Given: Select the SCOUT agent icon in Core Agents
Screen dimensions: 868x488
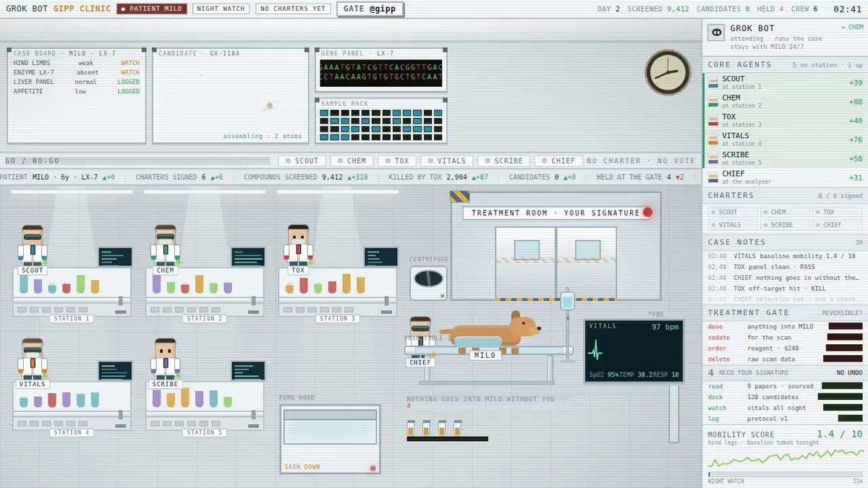Looking at the screenshot, I should (x=713, y=82).
